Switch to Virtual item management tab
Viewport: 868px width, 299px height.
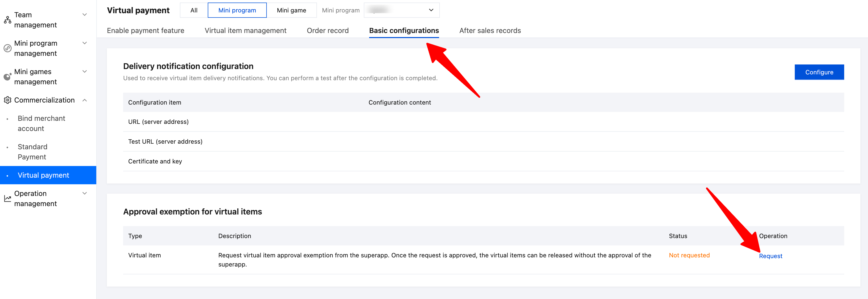tap(245, 31)
